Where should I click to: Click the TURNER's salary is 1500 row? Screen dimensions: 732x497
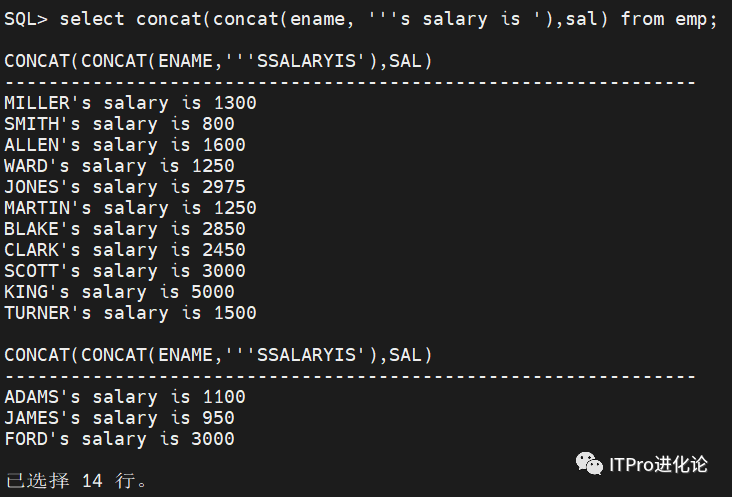(130, 313)
